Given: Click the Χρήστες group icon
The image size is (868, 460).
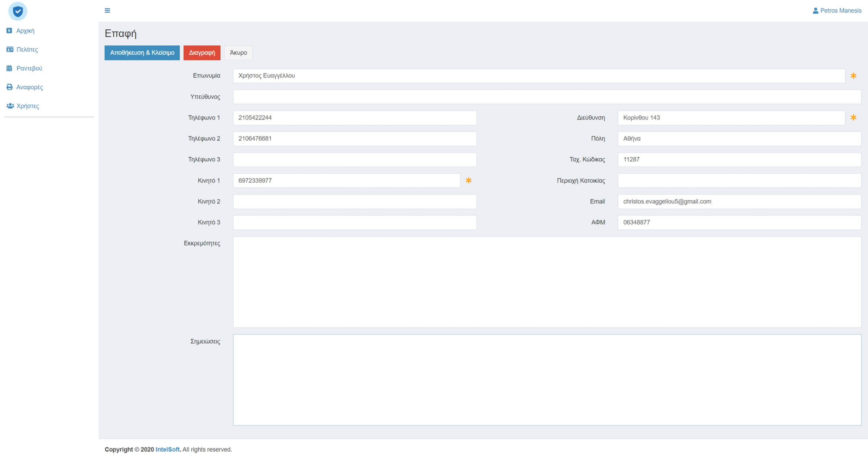Looking at the screenshot, I should (x=10, y=106).
